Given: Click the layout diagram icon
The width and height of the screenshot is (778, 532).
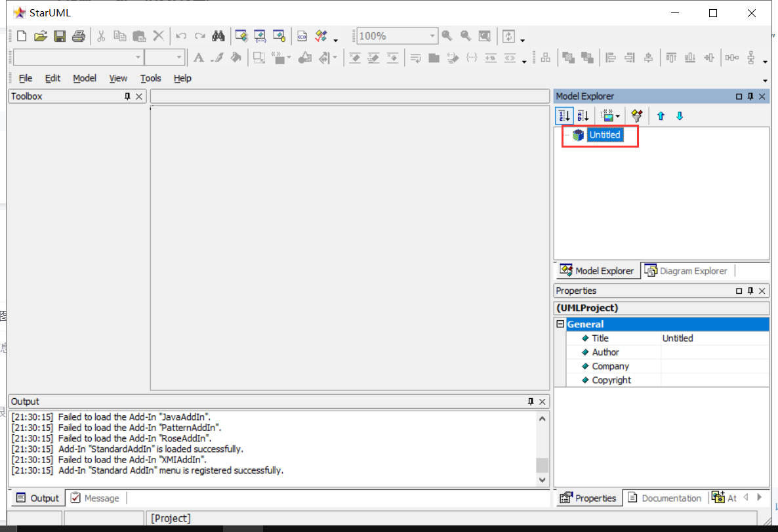Looking at the screenshot, I should click(546, 58).
